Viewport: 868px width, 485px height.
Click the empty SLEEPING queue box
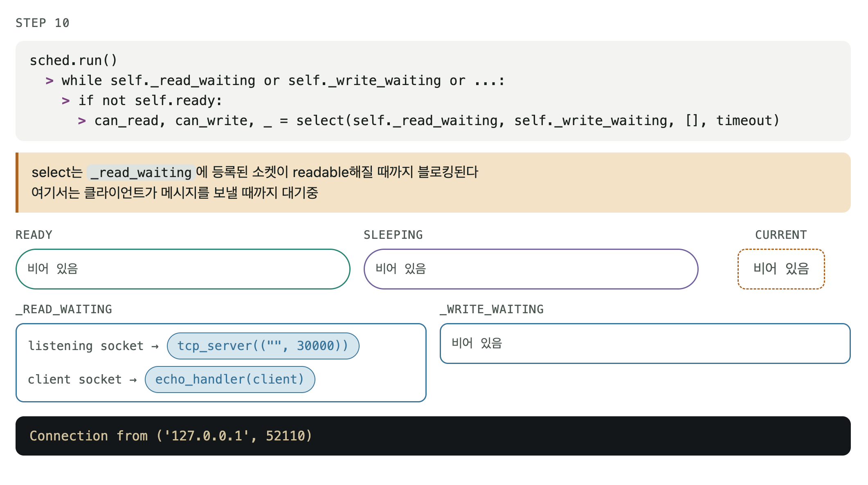531,269
